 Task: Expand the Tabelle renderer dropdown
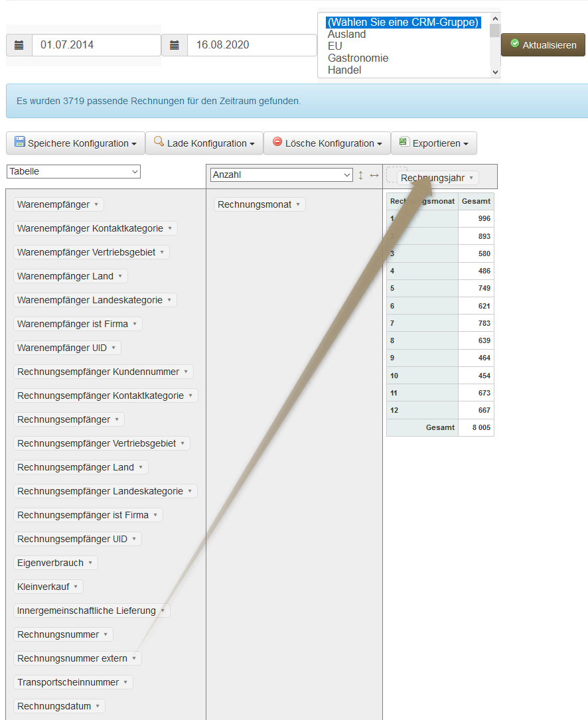pyautogui.click(x=74, y=171)
